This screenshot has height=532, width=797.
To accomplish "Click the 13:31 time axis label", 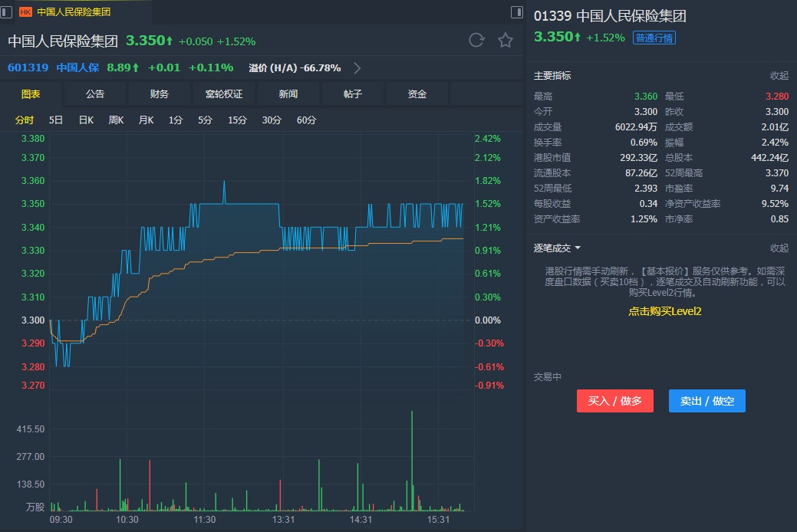I will tap(283, 520).
